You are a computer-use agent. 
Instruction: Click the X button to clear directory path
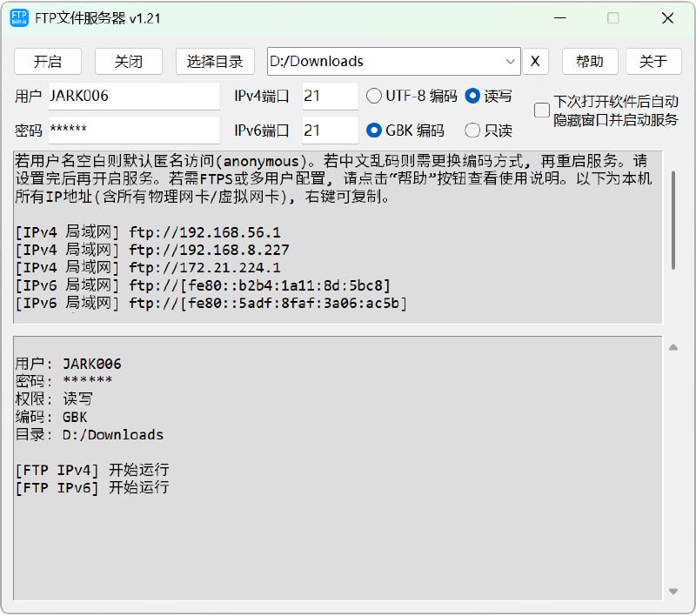(535, 61)
